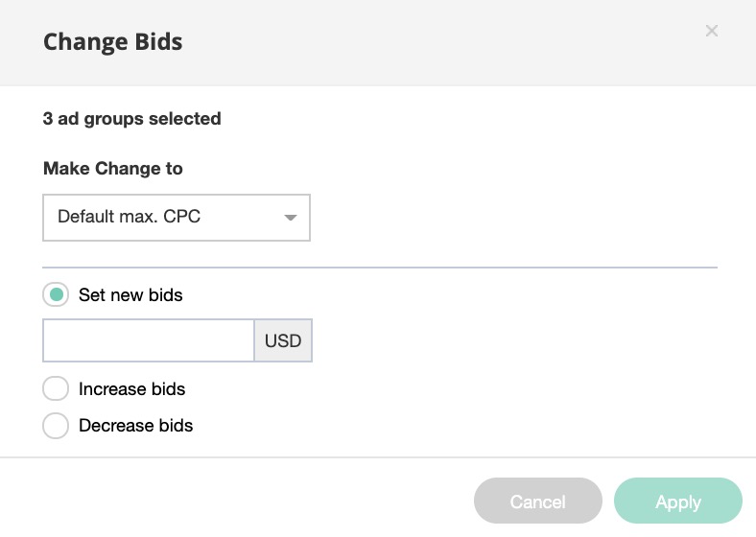The height and width of the screenshot is (537, 756).
Task: Click the empty footer area left of Cancel
Action: click(240, 499)
